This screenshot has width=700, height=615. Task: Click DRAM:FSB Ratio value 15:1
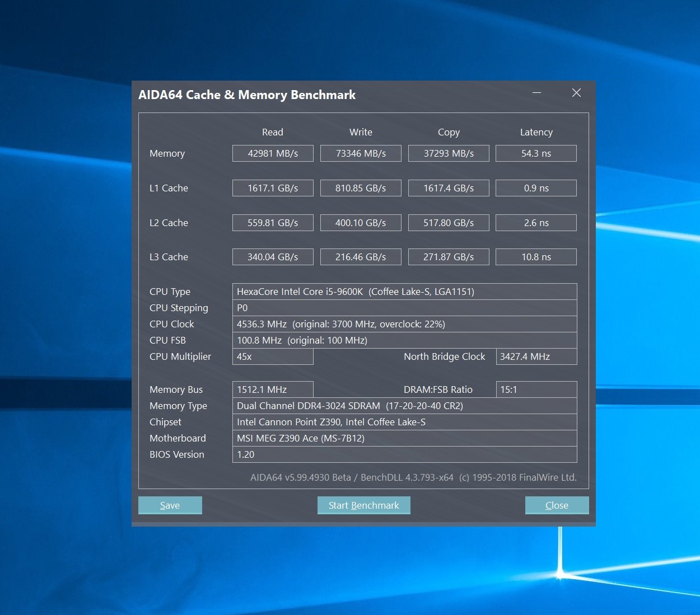click(536, 389)
